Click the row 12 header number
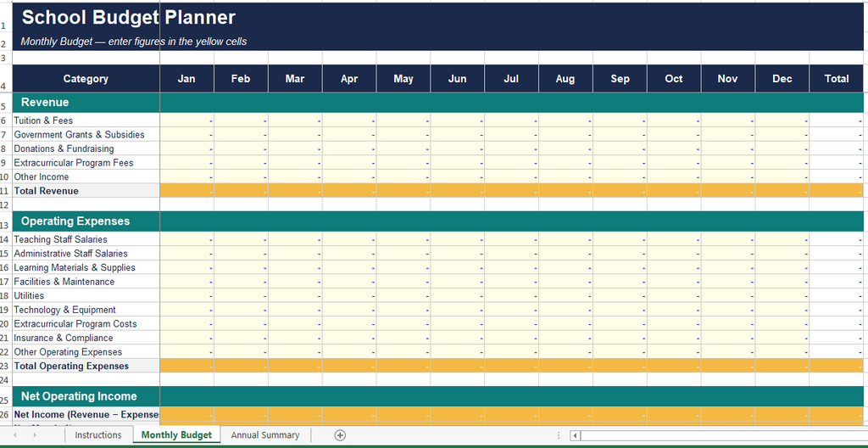 (x=5, y=205)
